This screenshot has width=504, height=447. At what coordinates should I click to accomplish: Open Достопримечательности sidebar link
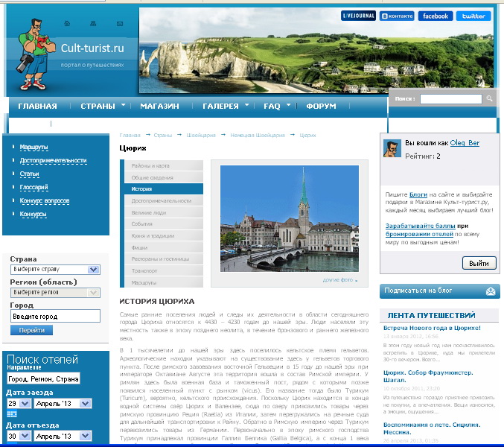tap(53, 160)
